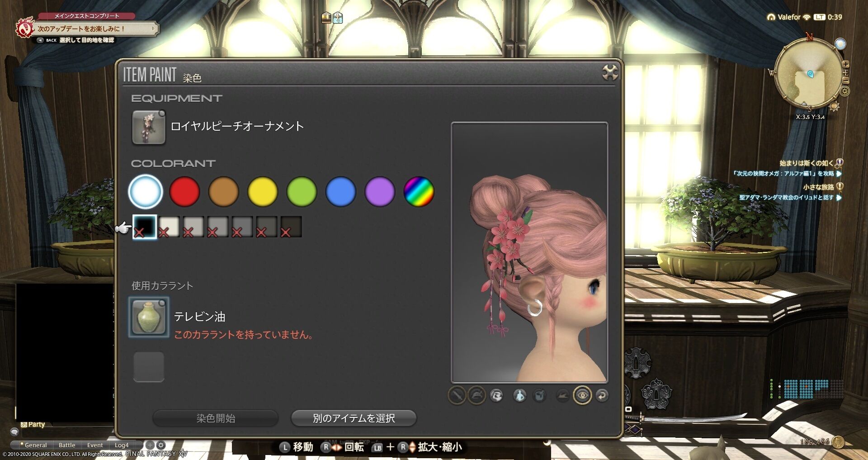
Task: Open minimap settings gear icon
Action: point(844,91)
